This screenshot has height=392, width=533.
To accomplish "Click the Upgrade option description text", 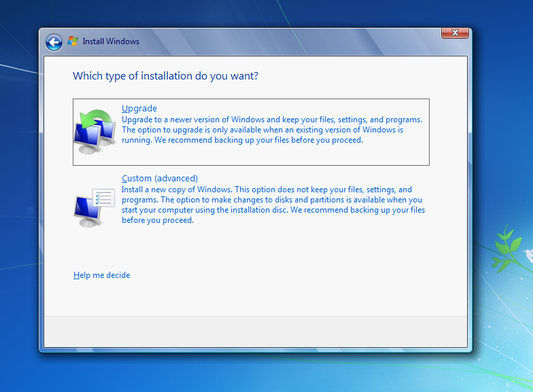I will 272,130.
